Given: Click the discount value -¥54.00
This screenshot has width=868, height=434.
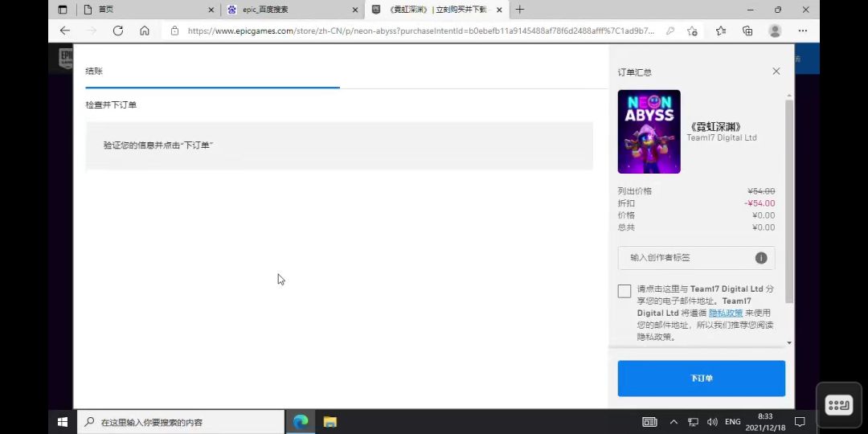Looking at the screenshot, I should pos(759,203).
